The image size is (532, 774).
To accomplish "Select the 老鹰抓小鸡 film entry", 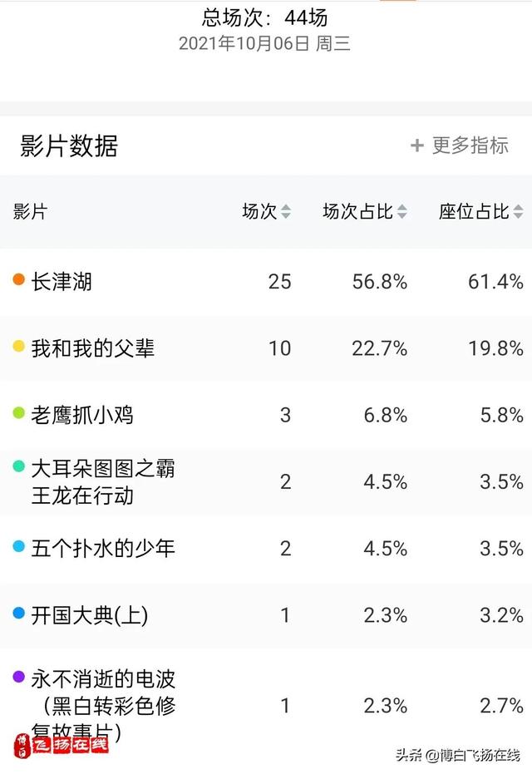I will point(266,415).
